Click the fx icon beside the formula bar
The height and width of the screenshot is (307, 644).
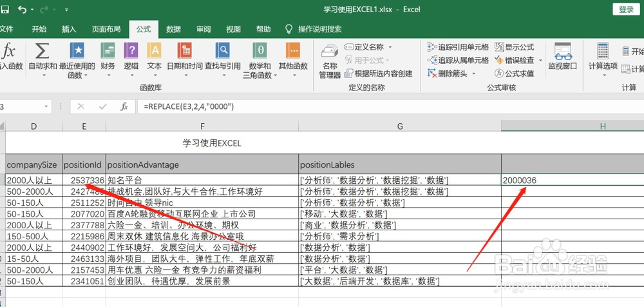(x=124, y=107)
